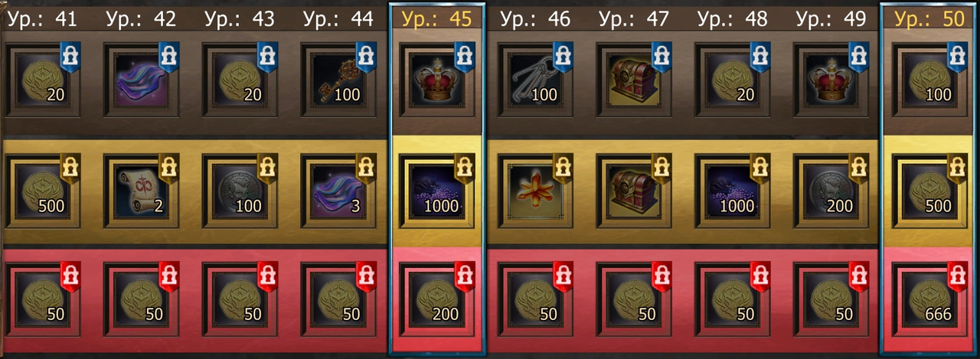Select the level 50 header label
This screenshot has height=359, width=980.
pyautogui.click(x=930, y=18)
